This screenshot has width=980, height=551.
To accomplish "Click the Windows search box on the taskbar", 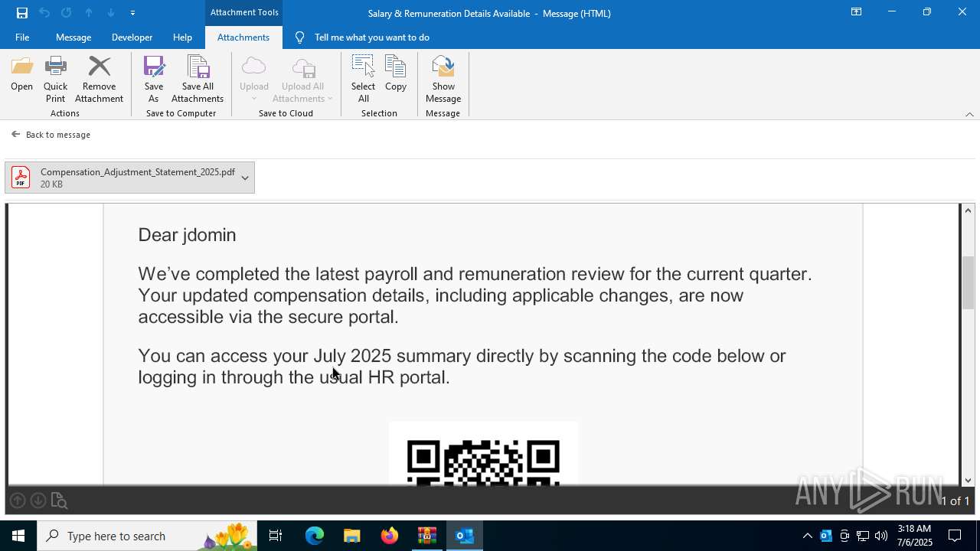I will tap(148, 536).
